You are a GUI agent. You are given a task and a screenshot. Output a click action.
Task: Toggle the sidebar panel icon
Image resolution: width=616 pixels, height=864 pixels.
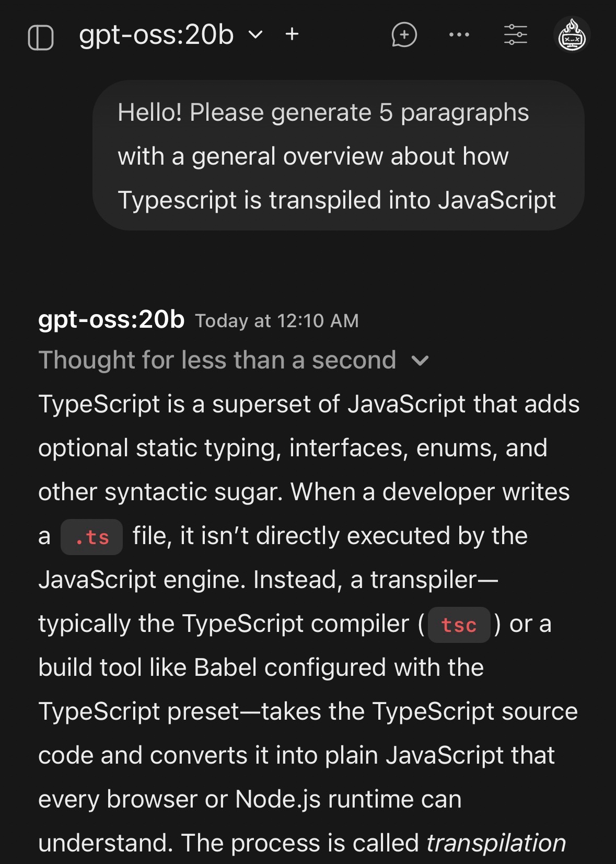[41, 37]
